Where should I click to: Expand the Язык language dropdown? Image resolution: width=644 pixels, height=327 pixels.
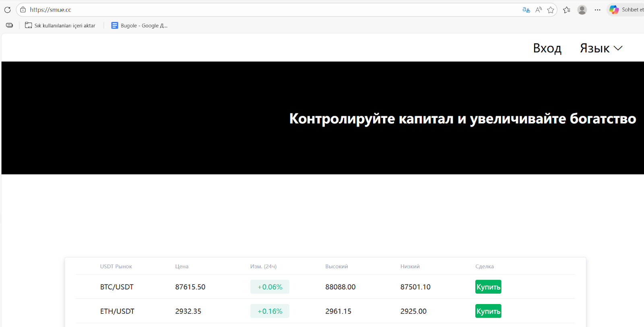[x=601, y=48]
